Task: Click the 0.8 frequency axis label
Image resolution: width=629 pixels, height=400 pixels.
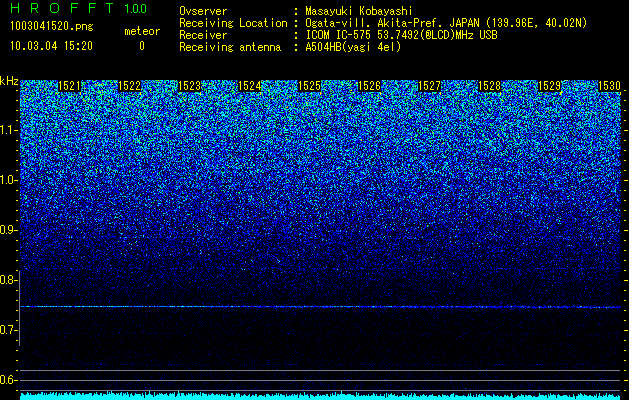Action: tap(9, 280)
